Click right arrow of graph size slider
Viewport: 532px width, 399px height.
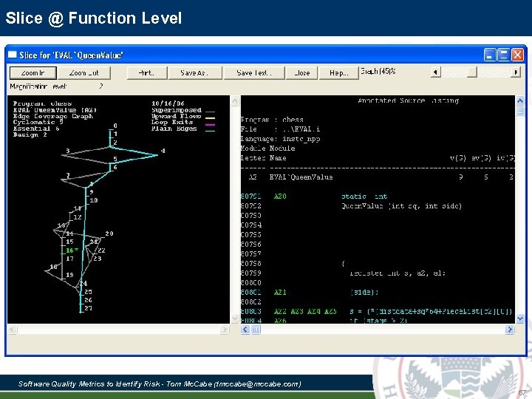(516, 72)
